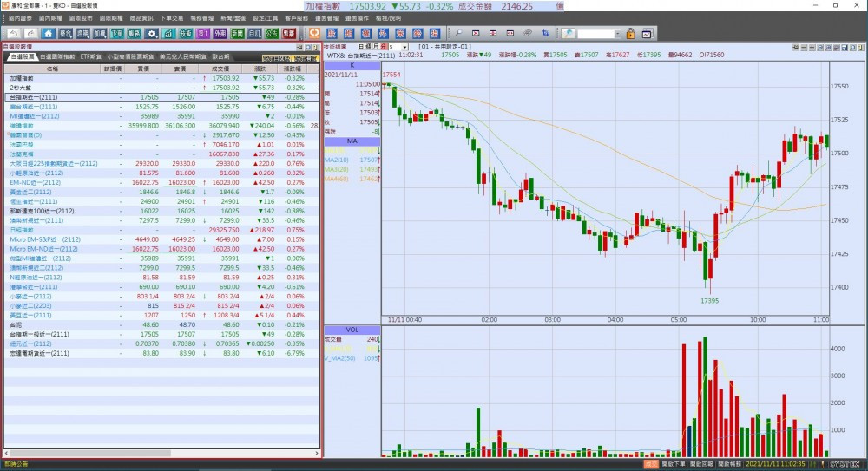Screen dimensions: 868x471
Task: Click the red 警示 toolbar icon
Action: pyautogui.click(x=288, y=33)
